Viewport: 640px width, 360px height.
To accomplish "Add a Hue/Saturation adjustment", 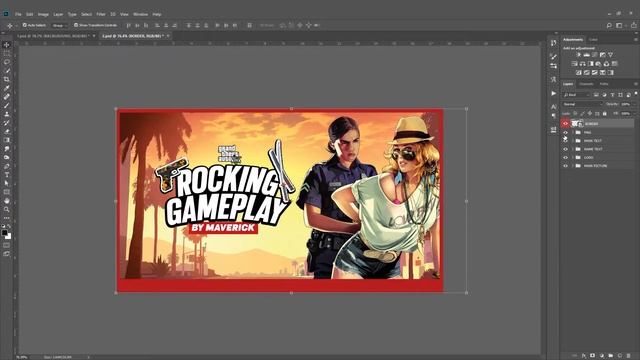I will point(574,64).
